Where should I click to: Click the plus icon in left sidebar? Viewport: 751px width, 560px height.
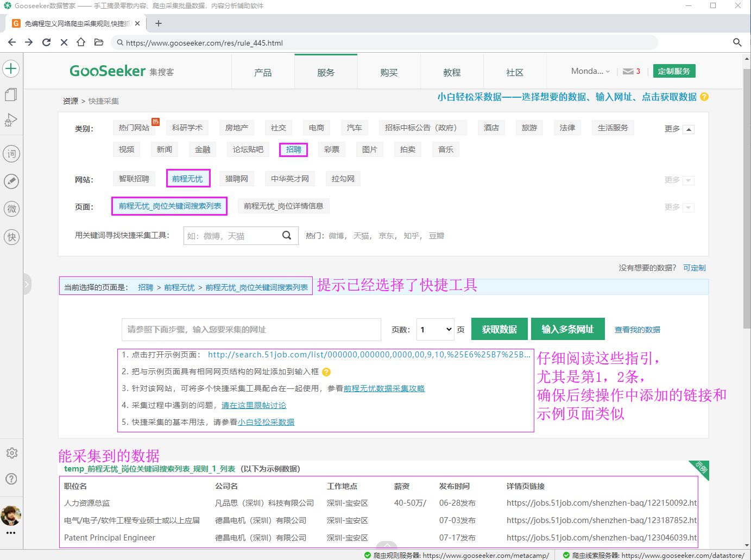(x=11, y=68)
